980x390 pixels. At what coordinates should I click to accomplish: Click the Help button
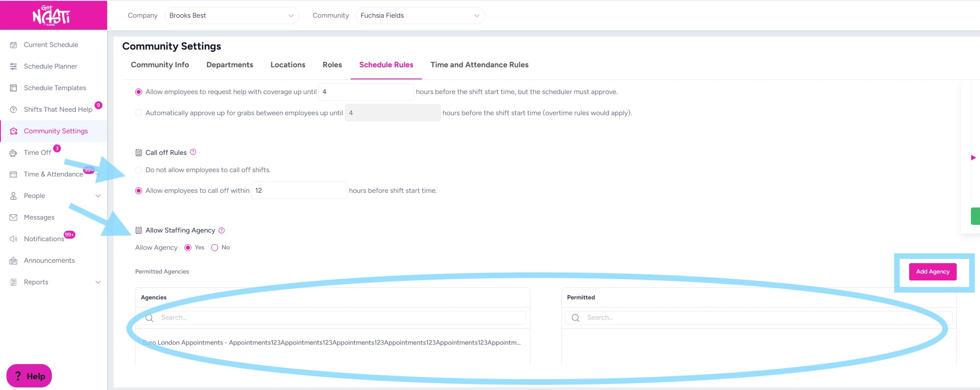click(x=29, y=376)
